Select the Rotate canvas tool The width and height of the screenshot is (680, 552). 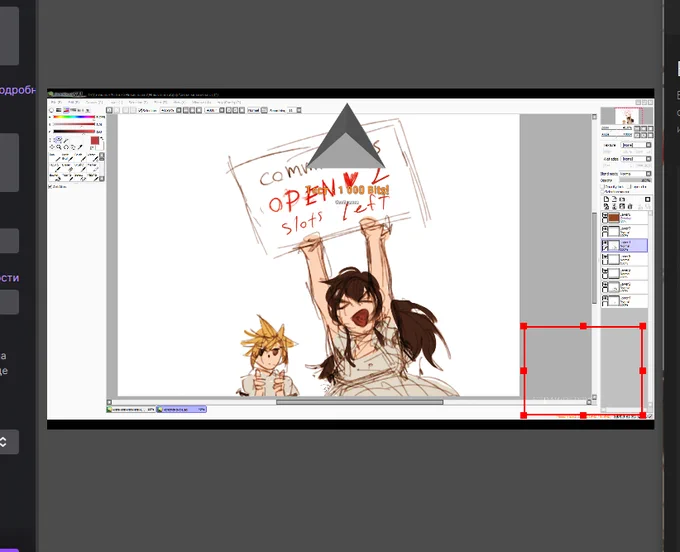pyautogui.click(x=66, y=147)
